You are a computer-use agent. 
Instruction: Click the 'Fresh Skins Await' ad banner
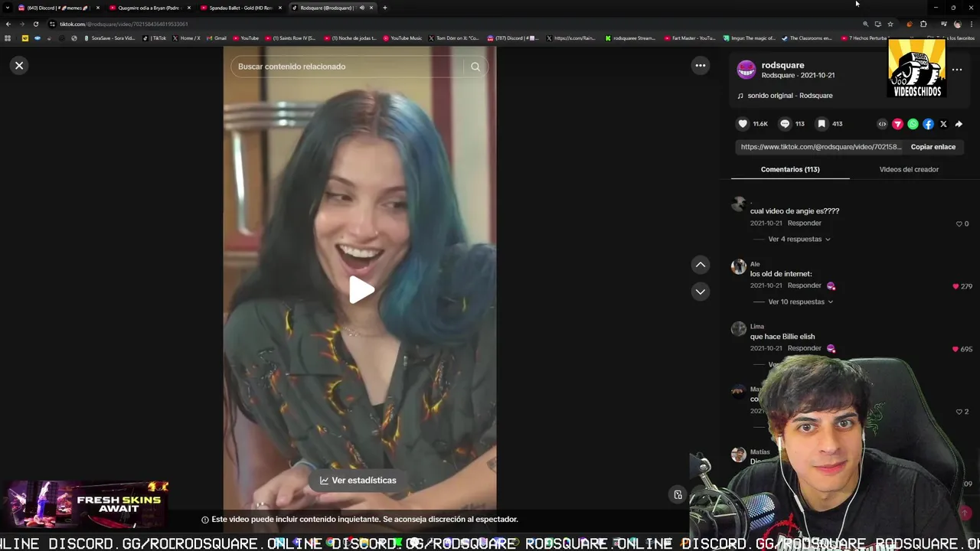point(84,504)
